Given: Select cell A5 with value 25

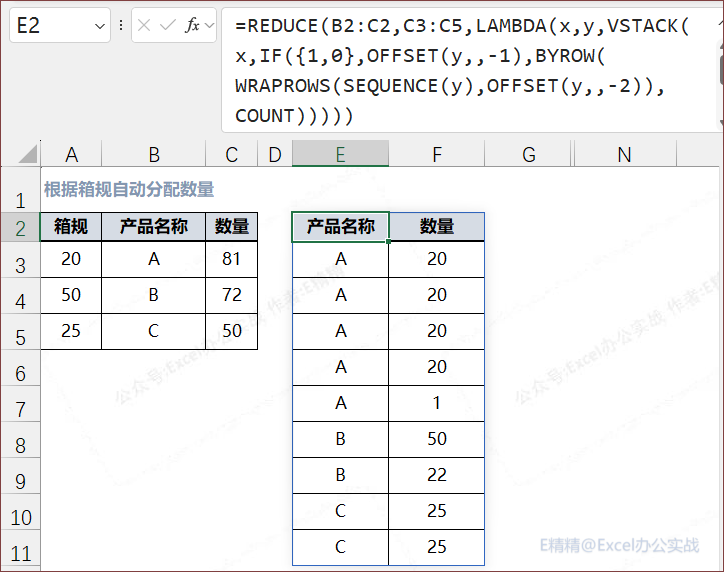Looking at the screenshot, I should click(71, 331).
